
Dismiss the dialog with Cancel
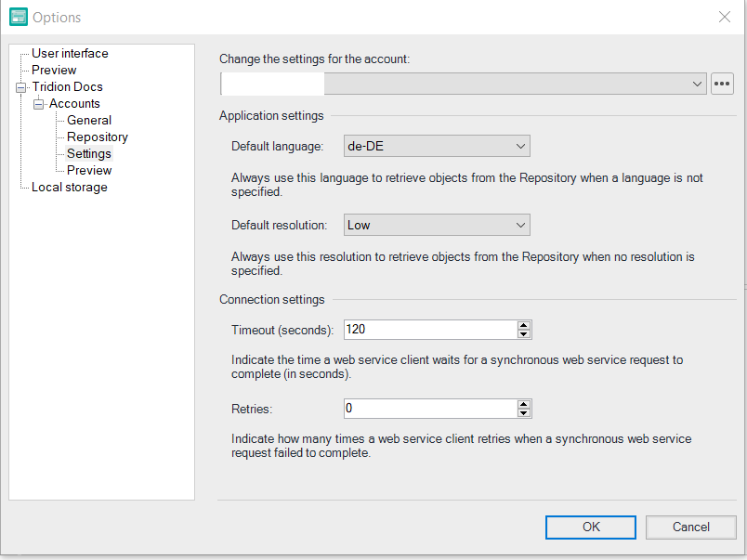pyautogui.click(x=690, y=527)
